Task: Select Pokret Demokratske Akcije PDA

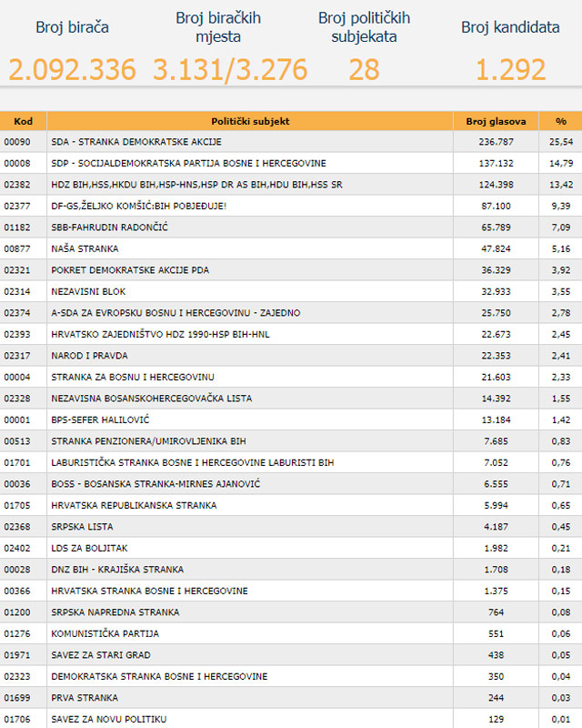Action: coord(130,269)
